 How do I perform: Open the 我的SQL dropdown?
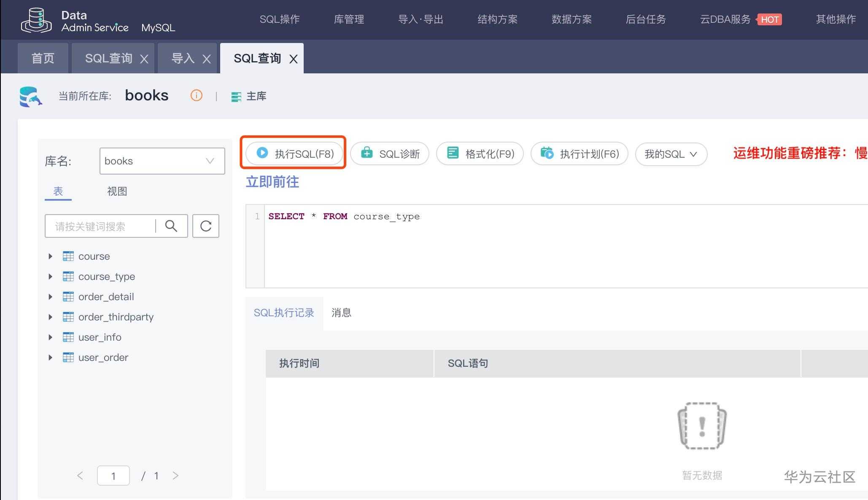[x=671, y=154]
